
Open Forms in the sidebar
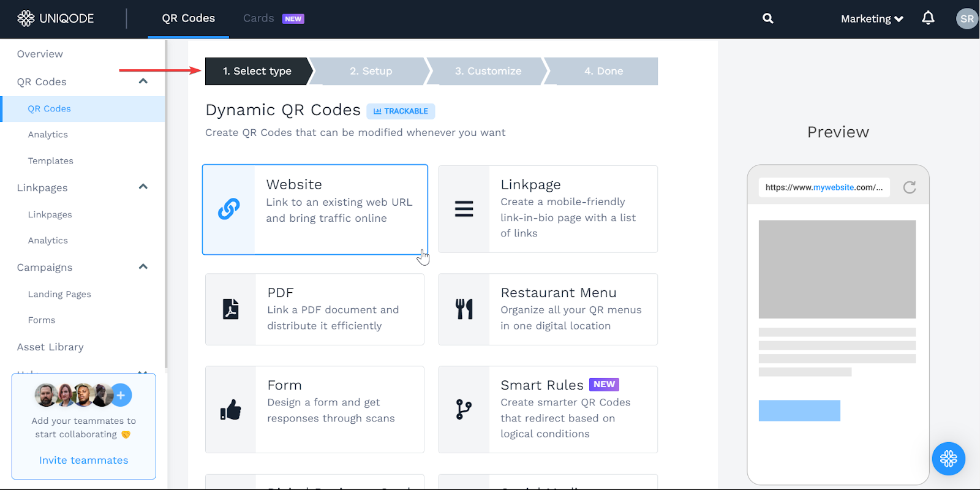42,320
